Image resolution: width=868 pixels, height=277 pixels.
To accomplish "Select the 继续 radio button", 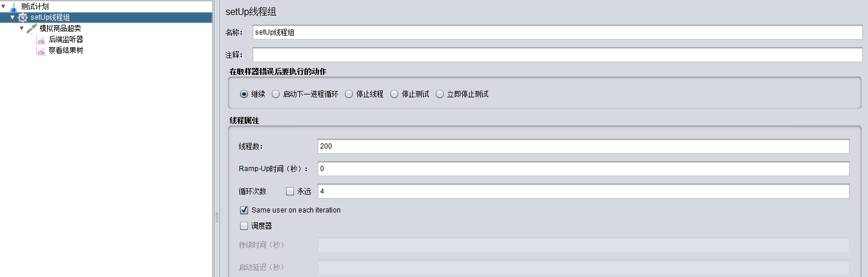I will coord(244,94).
